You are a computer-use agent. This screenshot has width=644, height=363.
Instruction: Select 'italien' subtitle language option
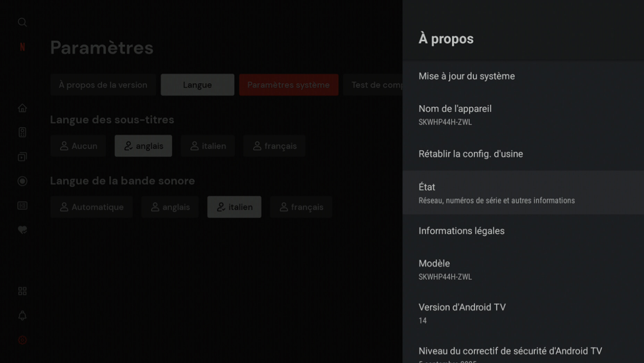(x=208, y=146)
